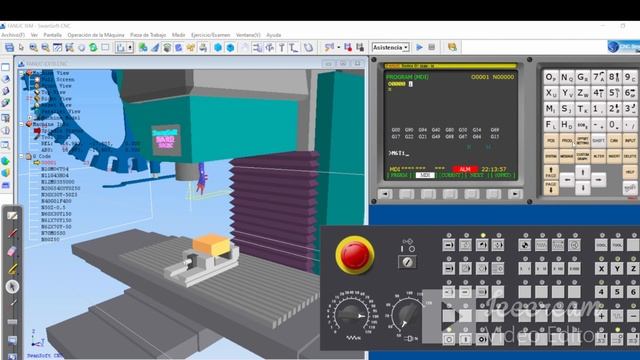Click the toolbar icon with the T tool symbol
This screenshot has height=360, width=640.
point(282,47)
